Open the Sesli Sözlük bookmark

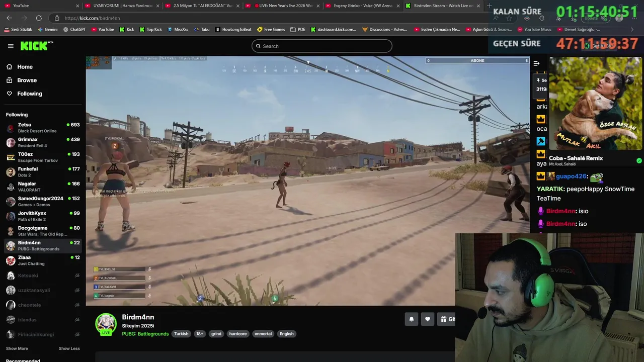tap(18, 30)
